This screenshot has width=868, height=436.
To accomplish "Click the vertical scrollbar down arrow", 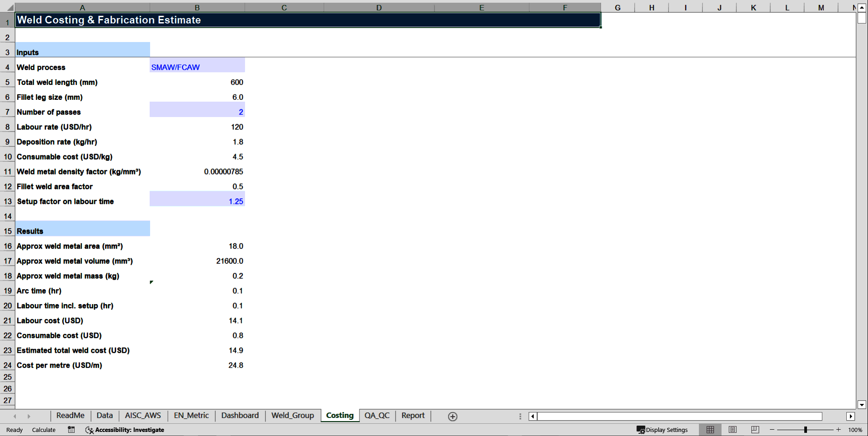I will (863, 405).
